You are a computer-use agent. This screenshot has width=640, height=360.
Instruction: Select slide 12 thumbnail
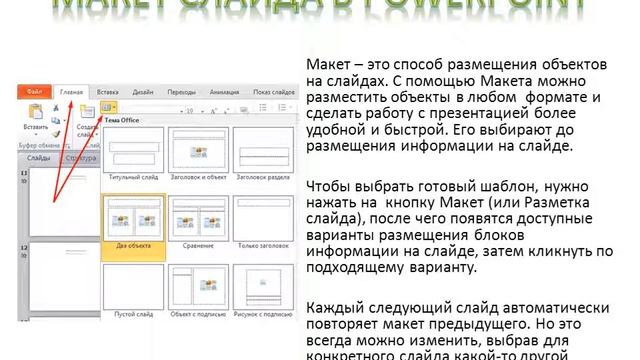[64, 276]
